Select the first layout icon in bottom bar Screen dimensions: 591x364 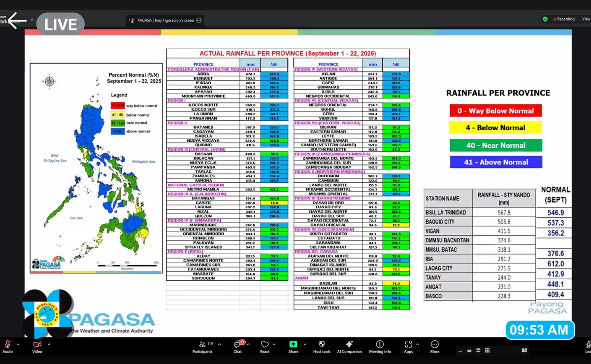[460, 352]
